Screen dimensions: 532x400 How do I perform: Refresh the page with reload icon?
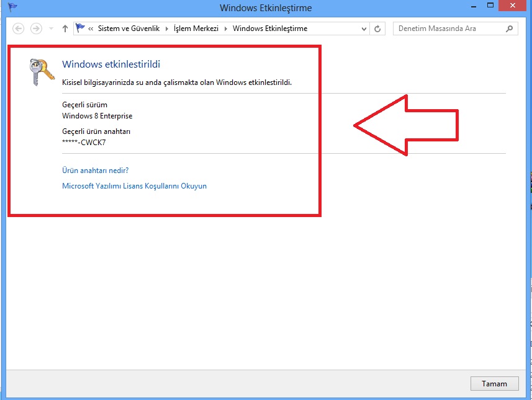[377, 29]
